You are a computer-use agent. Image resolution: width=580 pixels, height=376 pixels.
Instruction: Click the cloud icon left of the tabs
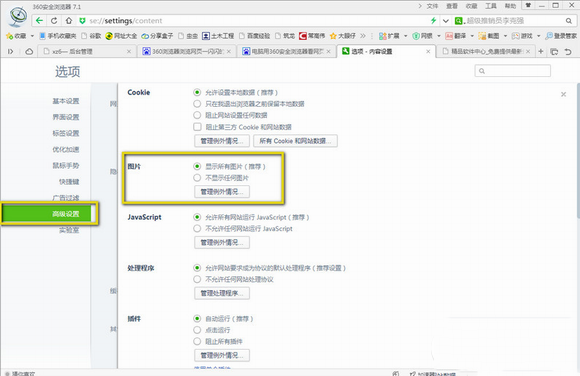29,51
